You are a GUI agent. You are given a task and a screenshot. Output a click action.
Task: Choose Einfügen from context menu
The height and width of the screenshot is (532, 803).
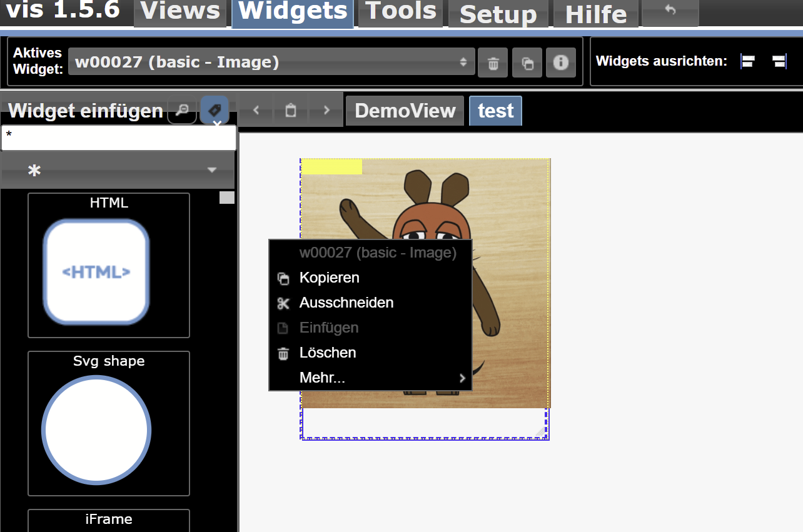tap(370, 328)
